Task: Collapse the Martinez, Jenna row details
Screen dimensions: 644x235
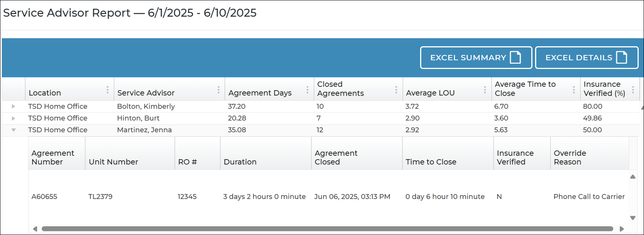Action: 13,130
